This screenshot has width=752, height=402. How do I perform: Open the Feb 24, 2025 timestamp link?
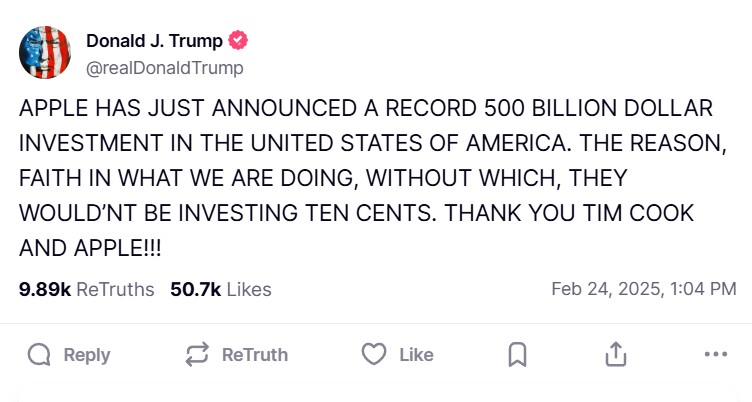(643, 289)
